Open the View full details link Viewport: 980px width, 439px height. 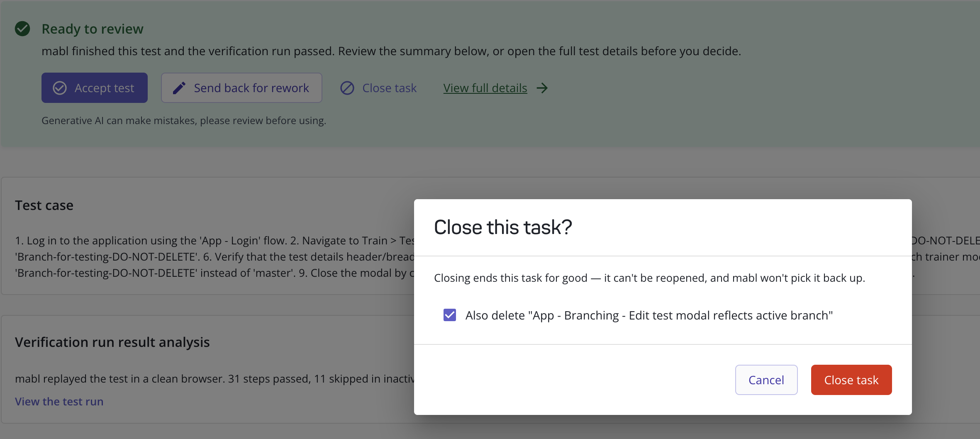pyautogui.click(x=485, y=88)
